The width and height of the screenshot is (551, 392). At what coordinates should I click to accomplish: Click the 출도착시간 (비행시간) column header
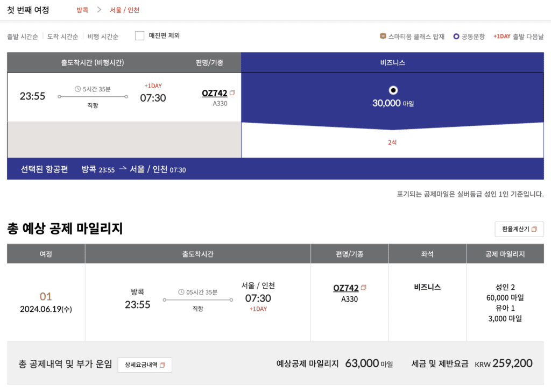[x=93, y=62]
